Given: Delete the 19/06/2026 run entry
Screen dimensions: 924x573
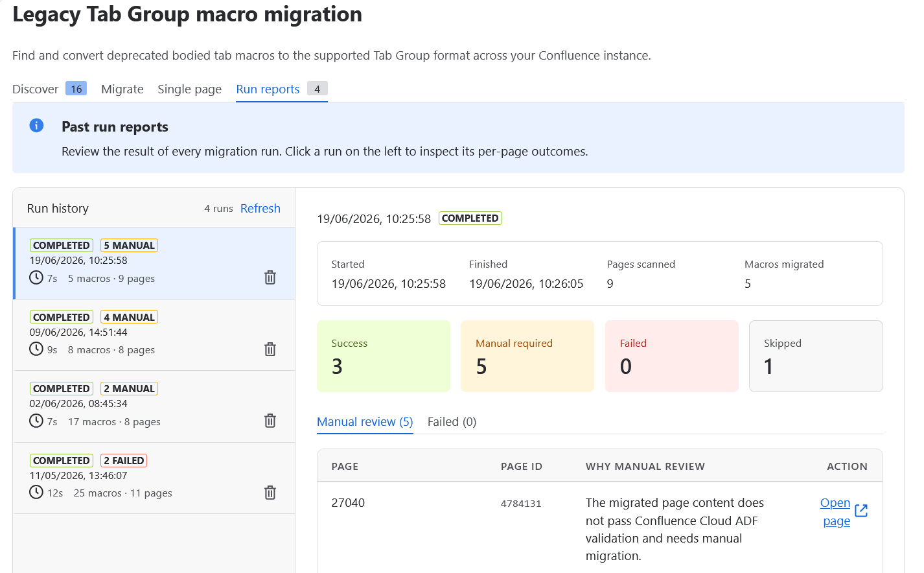Looking at the screenshot, I should (x=270, y=277).
